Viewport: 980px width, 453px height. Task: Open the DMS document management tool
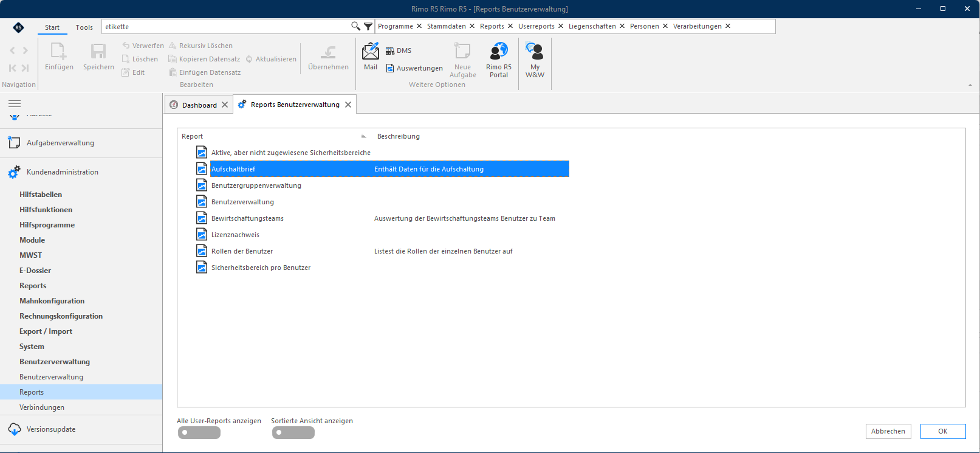[399, 50]
